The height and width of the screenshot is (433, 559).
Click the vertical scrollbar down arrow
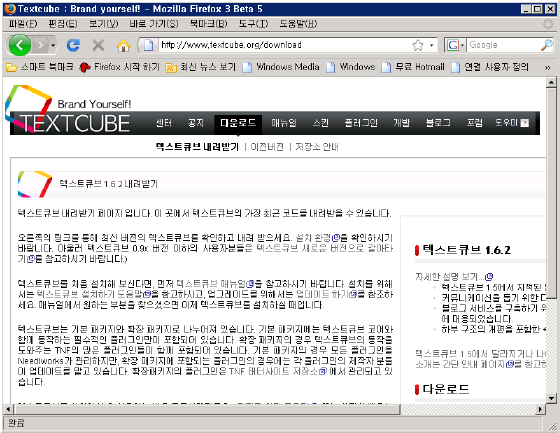pyautogui.click(x=551, y=398)
